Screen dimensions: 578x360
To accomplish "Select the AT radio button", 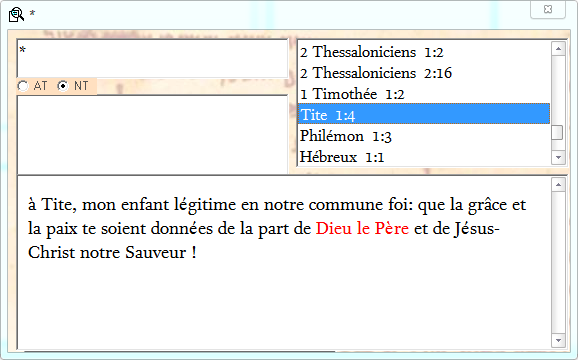I will point(23,86).
